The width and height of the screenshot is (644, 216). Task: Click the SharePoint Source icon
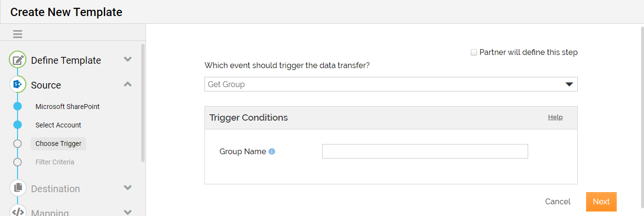[x=18, y=84]
